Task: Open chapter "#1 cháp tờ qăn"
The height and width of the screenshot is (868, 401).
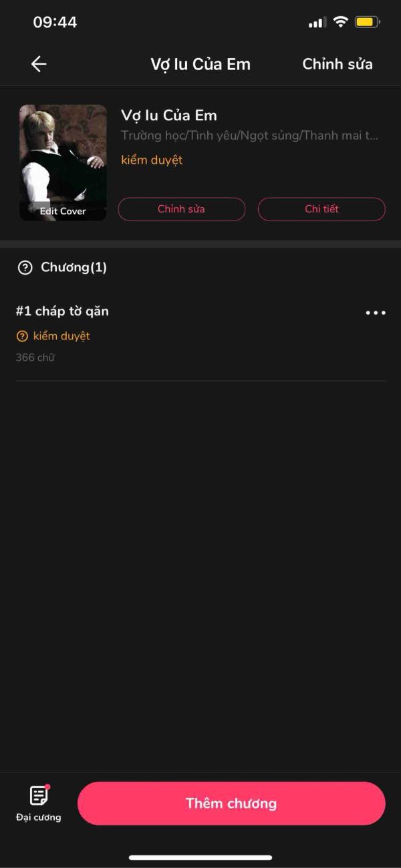Action: (x=62, y=311)
